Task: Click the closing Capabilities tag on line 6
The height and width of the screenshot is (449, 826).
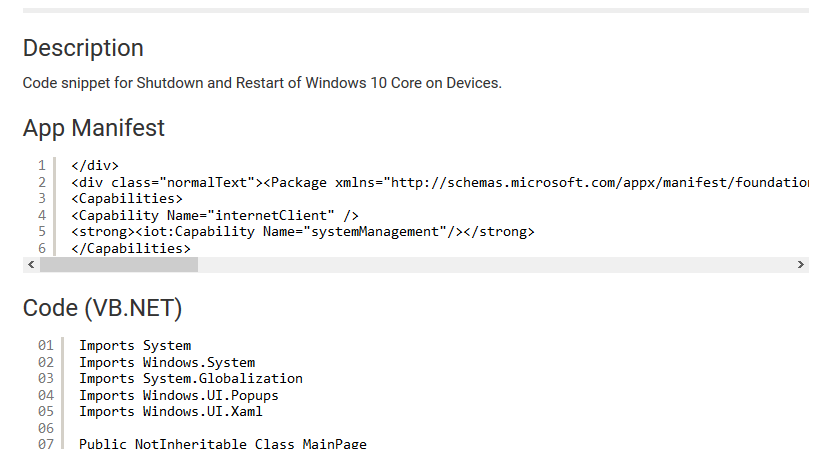Action: point(131,248)
